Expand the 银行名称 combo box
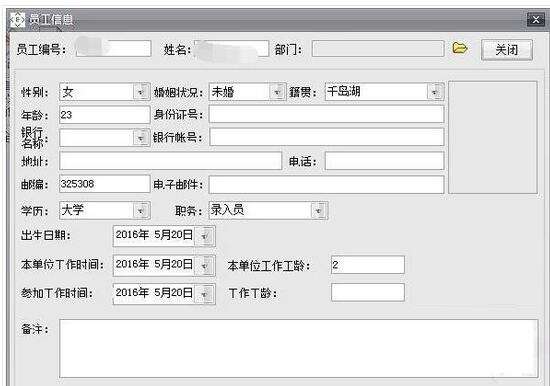550x386 pixels. coord(141,138)
